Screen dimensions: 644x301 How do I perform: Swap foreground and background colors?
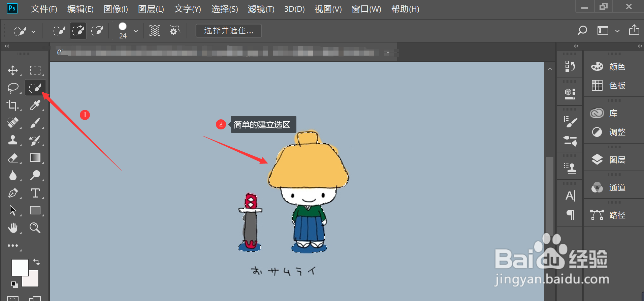36,262
